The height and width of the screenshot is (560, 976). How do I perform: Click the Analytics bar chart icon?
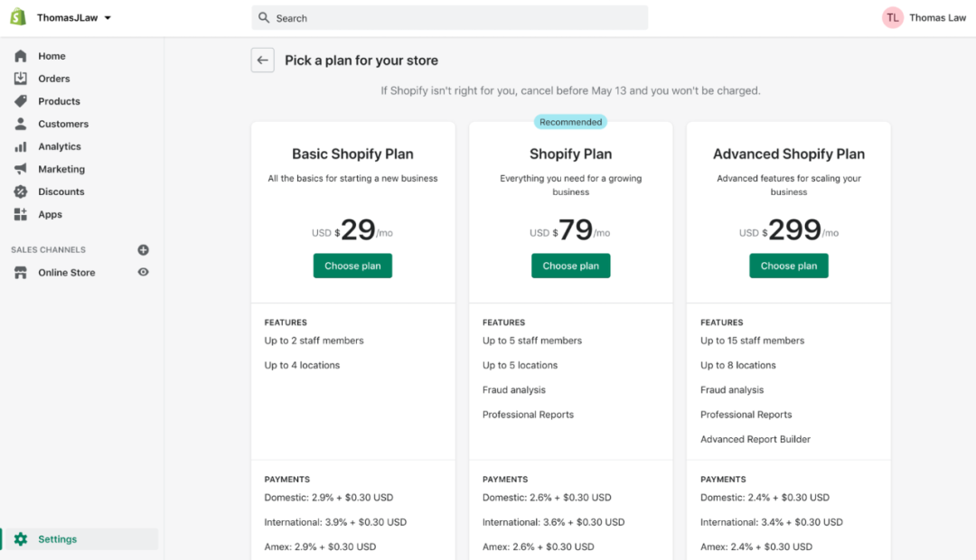pos(21,146)
